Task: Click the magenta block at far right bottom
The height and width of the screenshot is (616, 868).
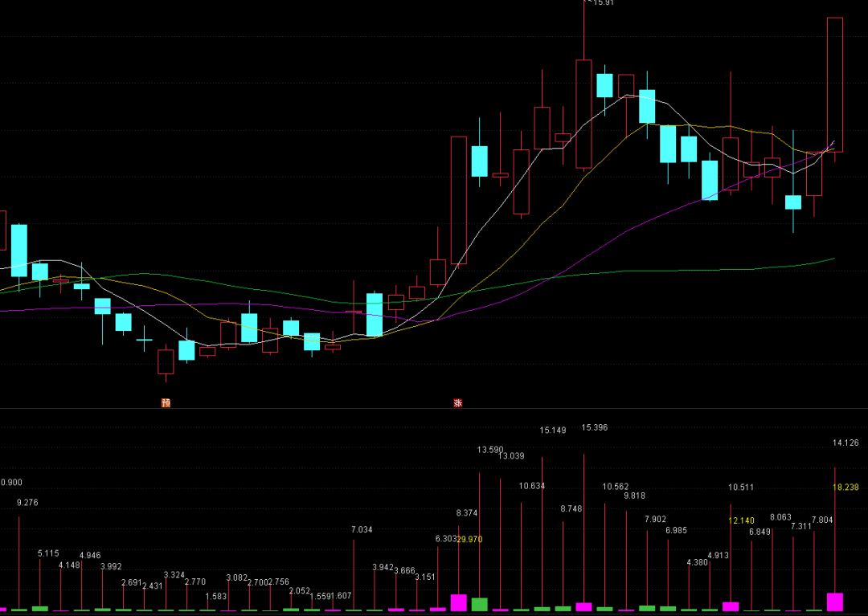Action: pyautogui.click(x=835, y=602)
